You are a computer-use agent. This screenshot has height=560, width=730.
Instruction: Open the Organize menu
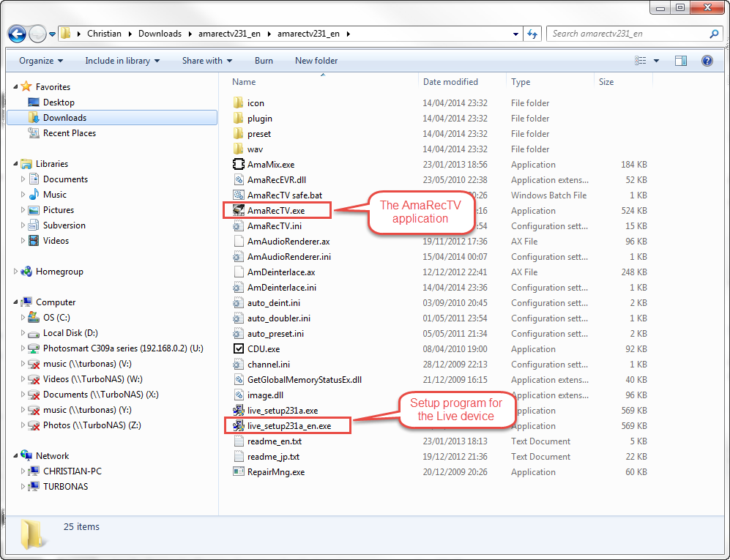click(x=41, y=61)
